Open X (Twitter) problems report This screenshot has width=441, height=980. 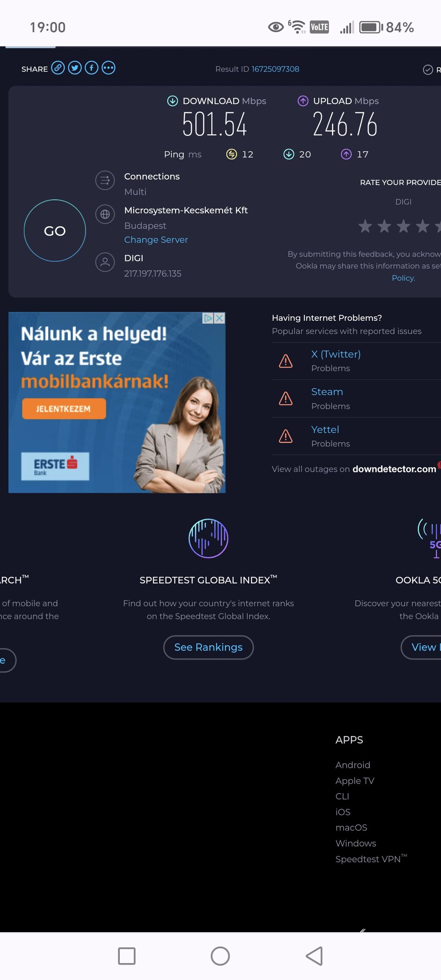(336, 354)
